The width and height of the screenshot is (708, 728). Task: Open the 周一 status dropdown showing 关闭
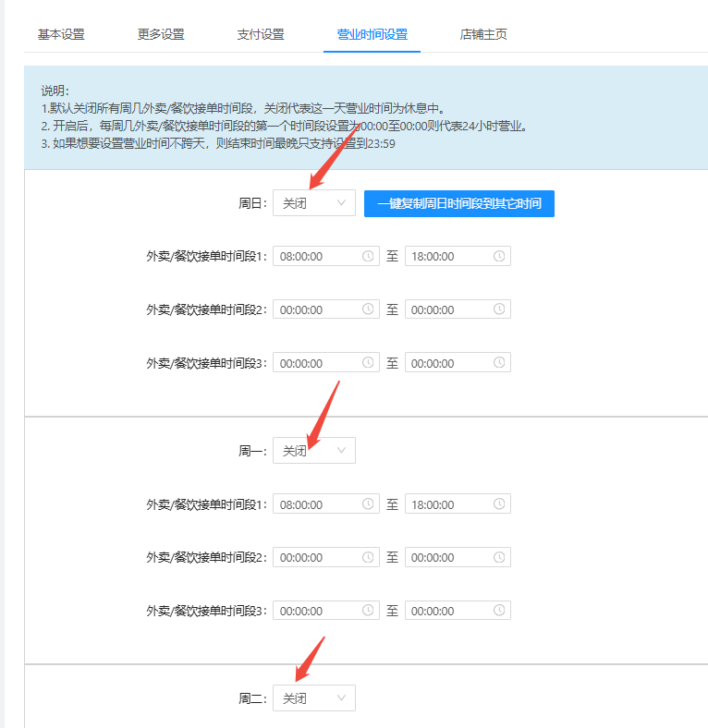click(314, 450)
